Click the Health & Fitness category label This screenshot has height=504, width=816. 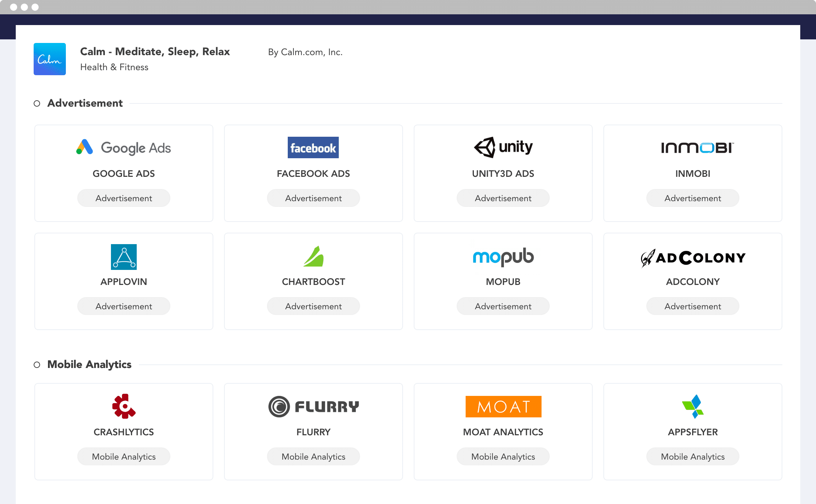[114, 67]
